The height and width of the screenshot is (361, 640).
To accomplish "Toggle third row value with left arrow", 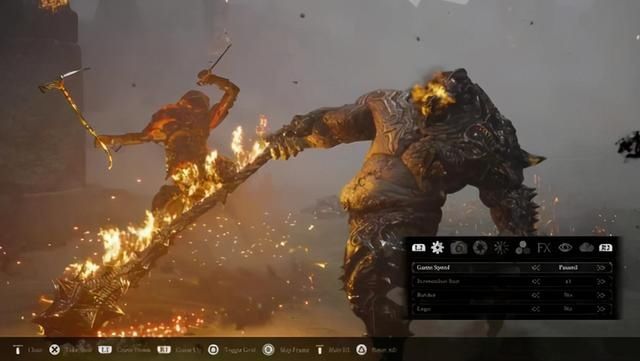I will tap(536, 295).
